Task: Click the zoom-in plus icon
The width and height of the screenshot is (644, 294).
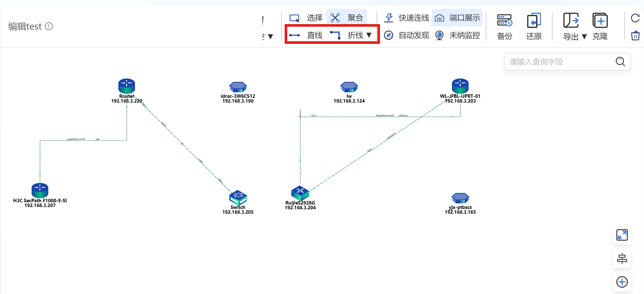Action: 622,282
